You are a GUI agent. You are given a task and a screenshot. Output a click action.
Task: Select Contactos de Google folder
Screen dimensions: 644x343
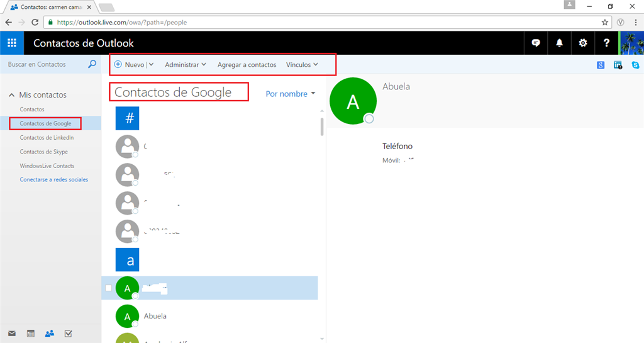(x=45, y=123)
